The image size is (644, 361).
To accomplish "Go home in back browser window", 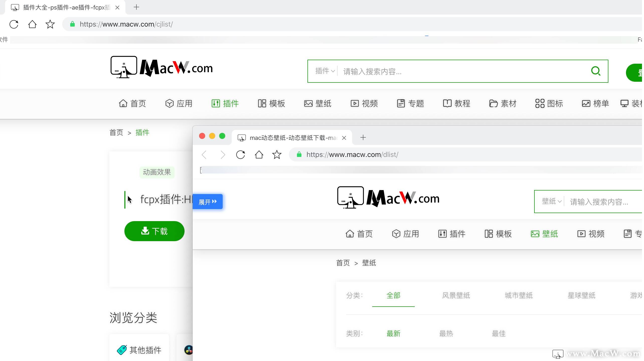I will point(32,24).
